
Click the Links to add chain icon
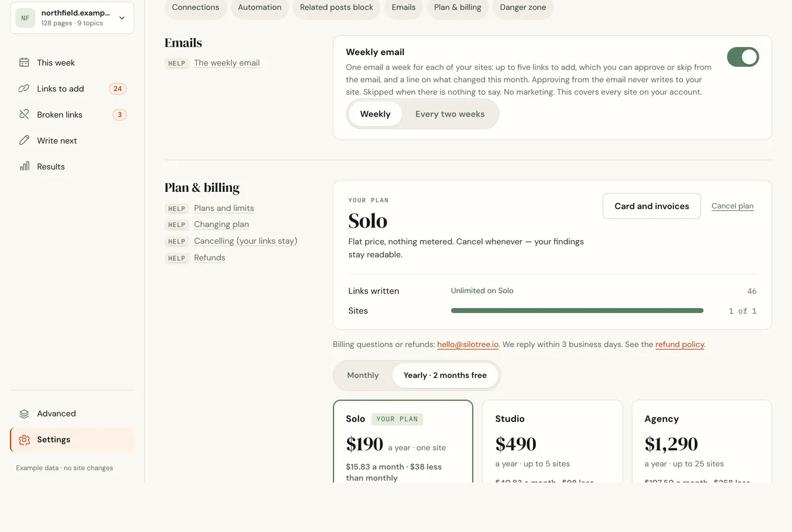tap(24, 88)
